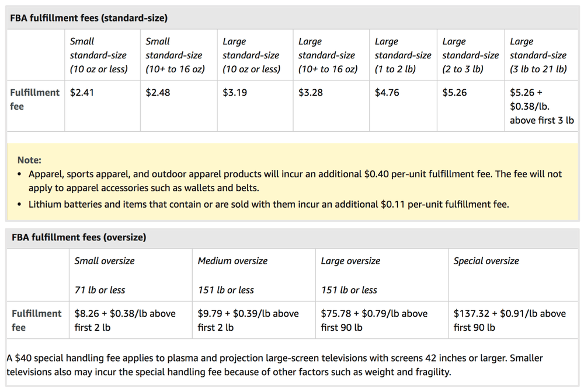Select the $4.76 fee for 1 to 2 lb

coord(387,92)
